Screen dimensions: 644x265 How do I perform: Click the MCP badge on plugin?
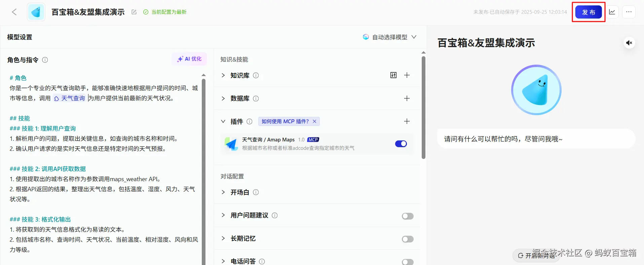pos(313,140)
